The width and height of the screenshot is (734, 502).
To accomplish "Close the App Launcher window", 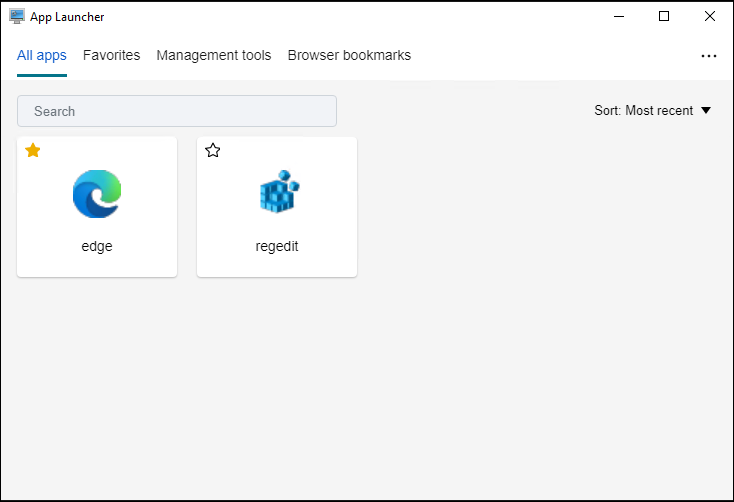I will coord(709,16).
